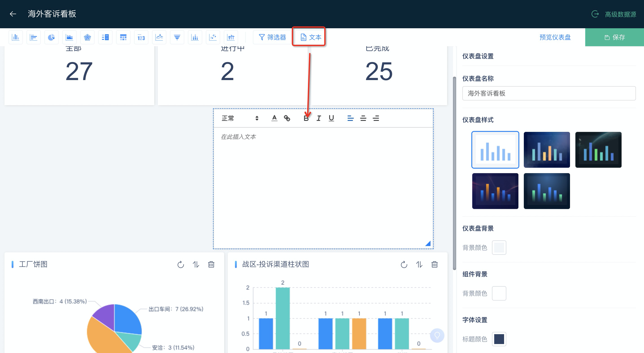This screenshot has width=644, height=353.
Task: Add a horizontal bar chart widget
Action: point(33,37)
